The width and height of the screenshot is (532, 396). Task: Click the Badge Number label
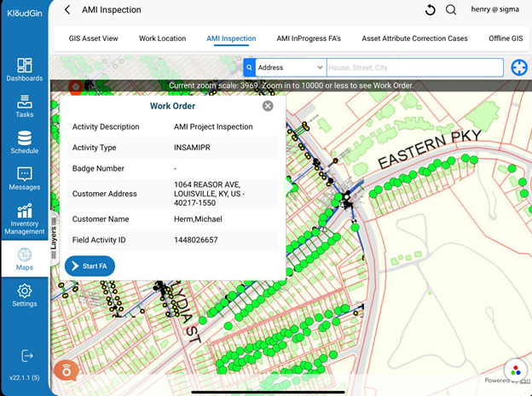98,168
